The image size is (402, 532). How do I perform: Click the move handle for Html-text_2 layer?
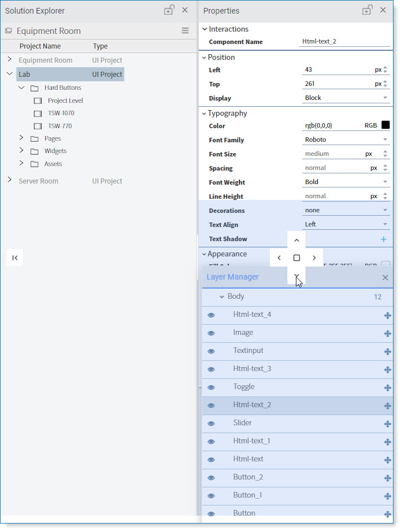coord(387,406)
